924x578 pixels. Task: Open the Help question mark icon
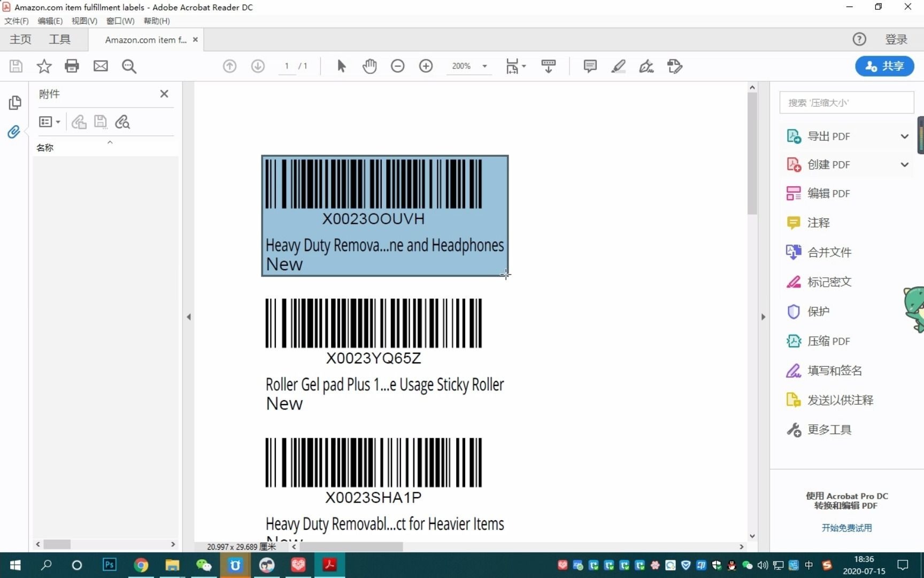pos(859,39)
